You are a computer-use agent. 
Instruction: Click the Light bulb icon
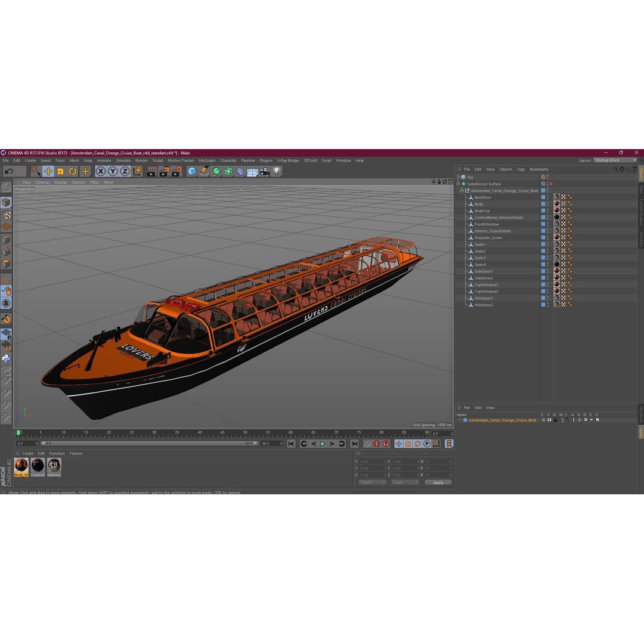click(x=277, y=171)
